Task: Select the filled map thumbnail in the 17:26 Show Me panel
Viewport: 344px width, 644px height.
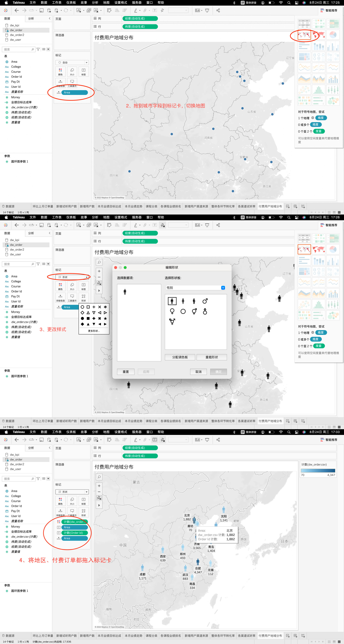Action: [x=319, y=249]
